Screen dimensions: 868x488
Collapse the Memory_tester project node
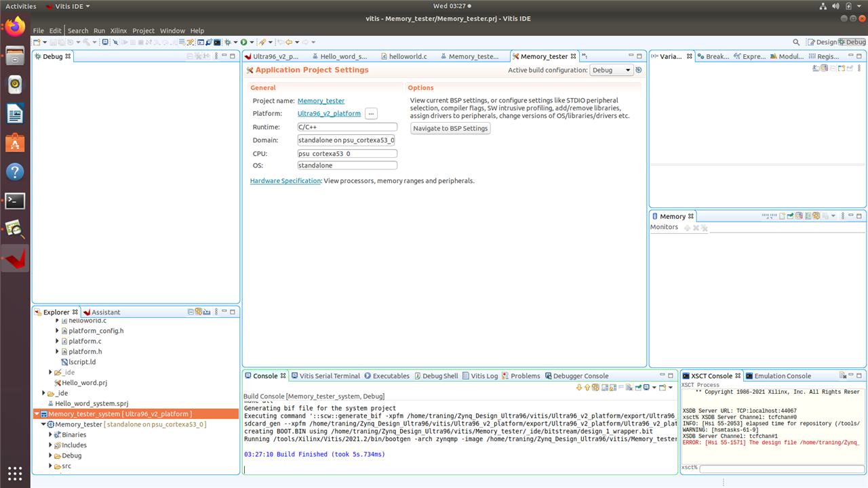pos(43,424)
